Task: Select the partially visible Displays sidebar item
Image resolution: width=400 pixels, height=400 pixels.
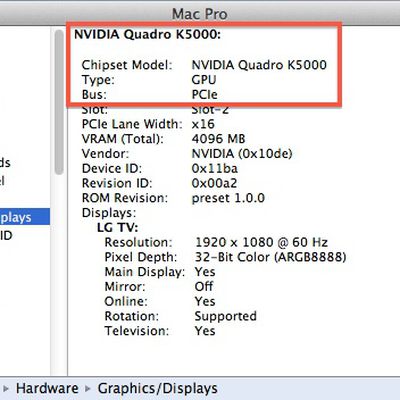Action: (25, 217)
